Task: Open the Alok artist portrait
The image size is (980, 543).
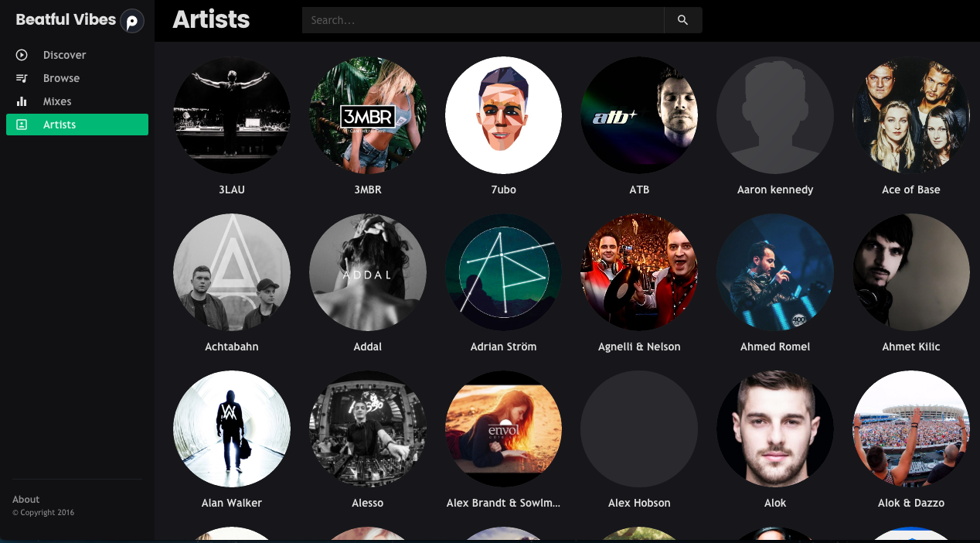Action: tap(774, 429)
